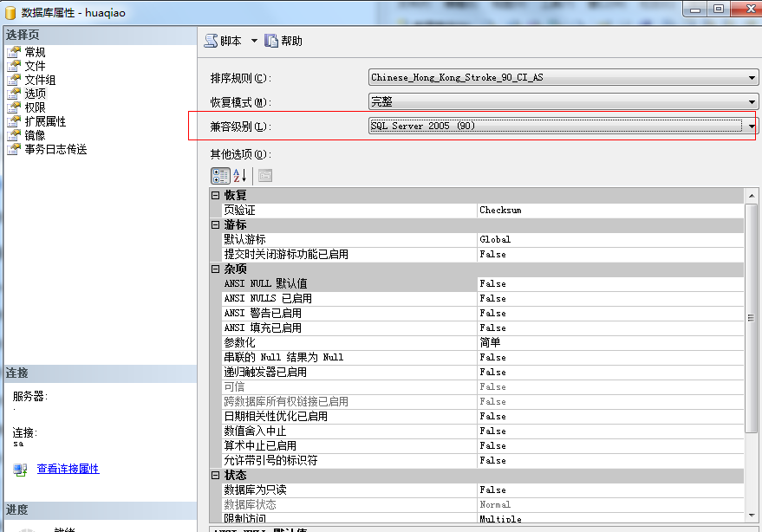
Task: Collapse the 游标 property group
Action: pos(215,225)
